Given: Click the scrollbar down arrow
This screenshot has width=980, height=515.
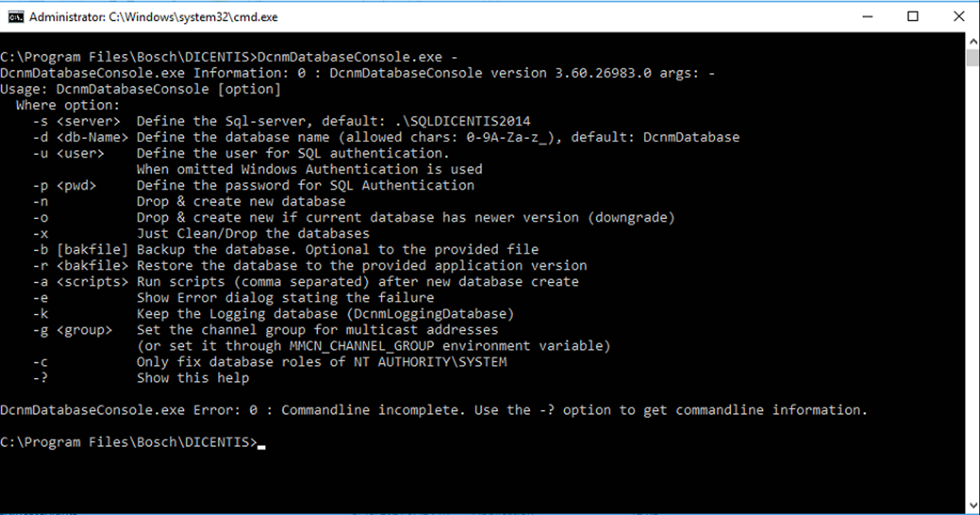Looking at the screenshot, I should pos(972,505).
